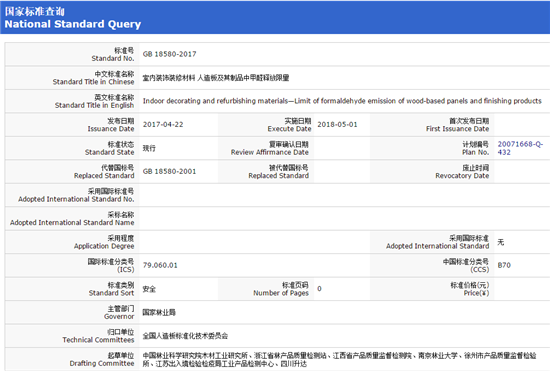Select the execute date 2018-05-01

[337, 124]
